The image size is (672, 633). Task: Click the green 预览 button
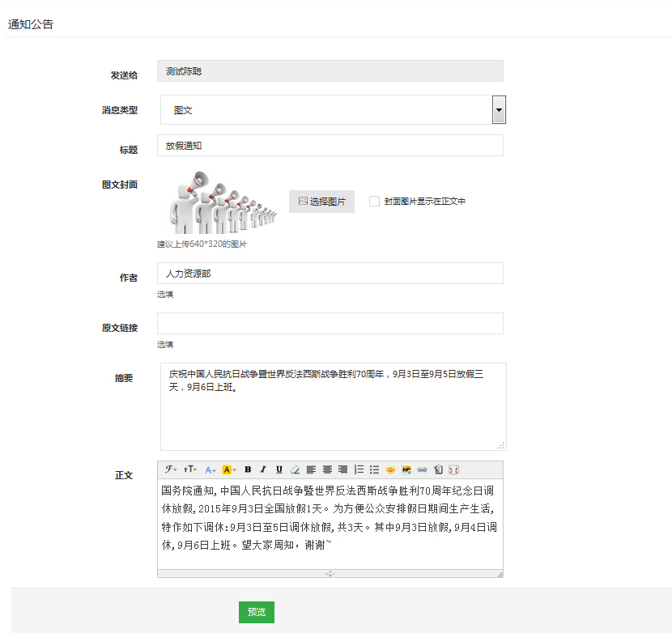point(257,612)
